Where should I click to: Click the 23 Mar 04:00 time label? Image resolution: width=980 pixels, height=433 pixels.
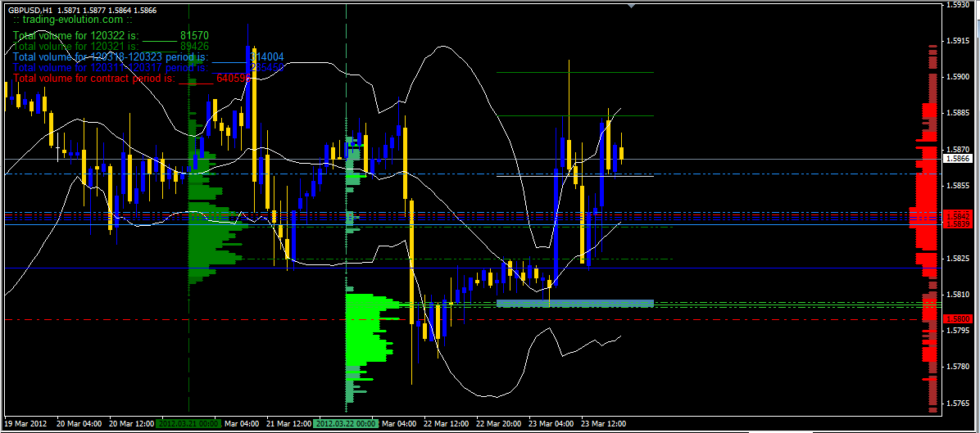coord(551,423)
